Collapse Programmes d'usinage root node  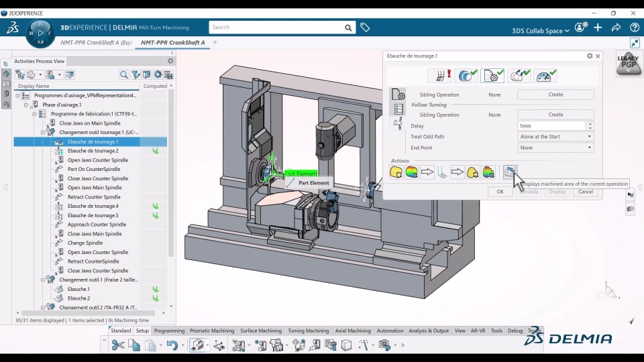click(x=17, y=95)
